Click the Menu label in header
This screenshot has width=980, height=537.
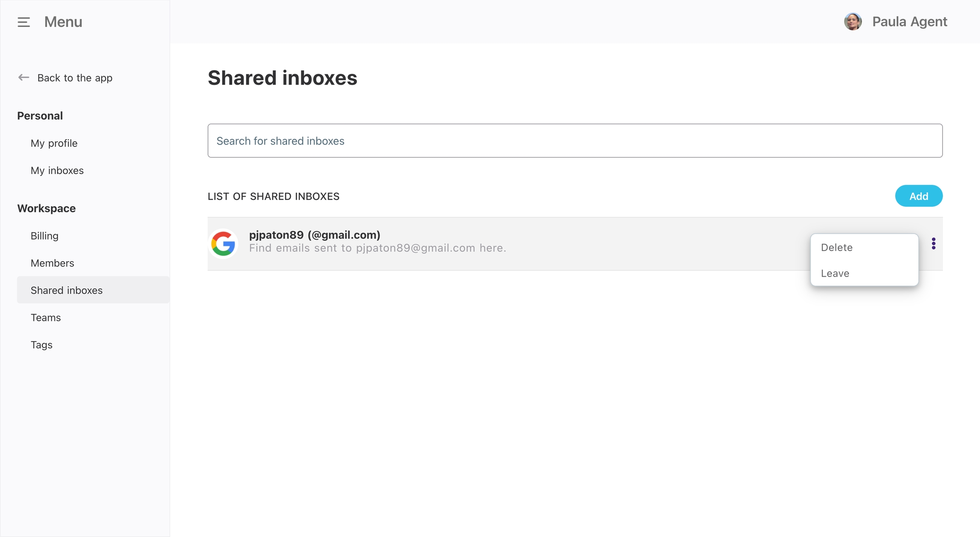(63, 22)
